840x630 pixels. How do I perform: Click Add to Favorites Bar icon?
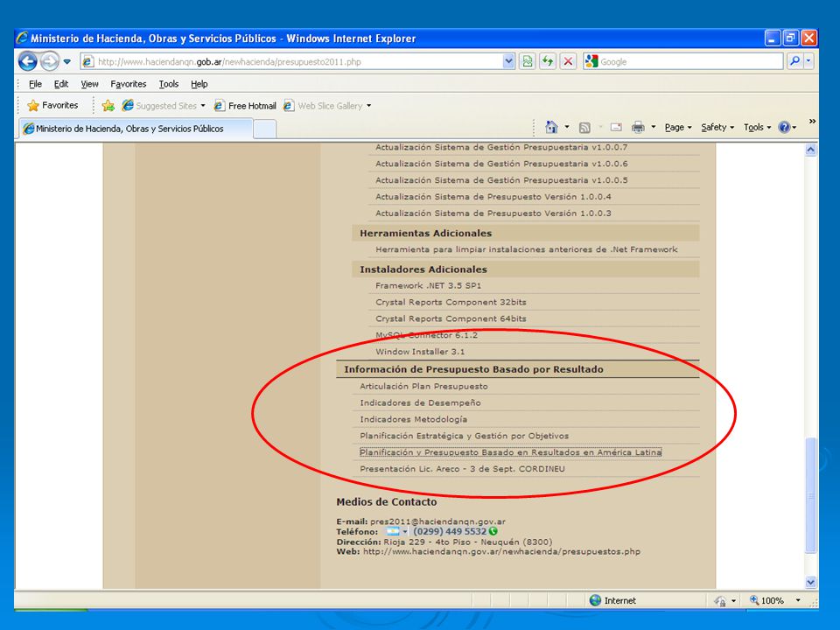108,106
